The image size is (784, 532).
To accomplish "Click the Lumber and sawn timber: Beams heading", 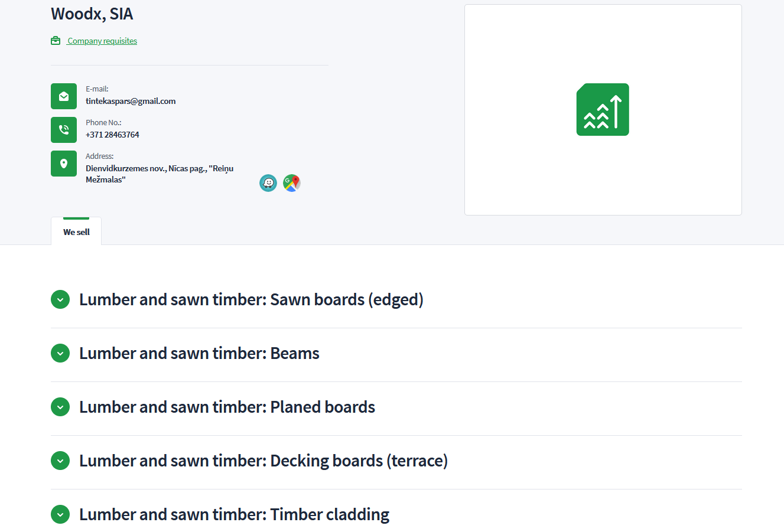I will tap(199, 354).
